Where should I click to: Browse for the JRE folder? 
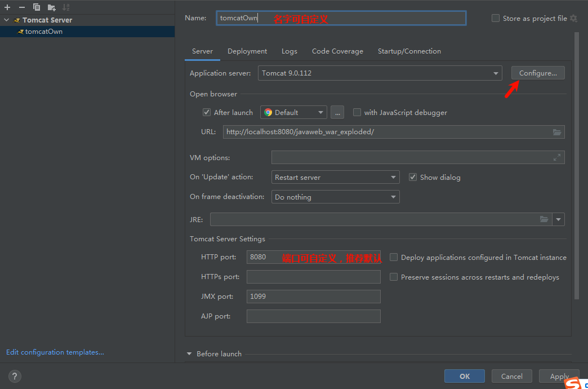544,219
